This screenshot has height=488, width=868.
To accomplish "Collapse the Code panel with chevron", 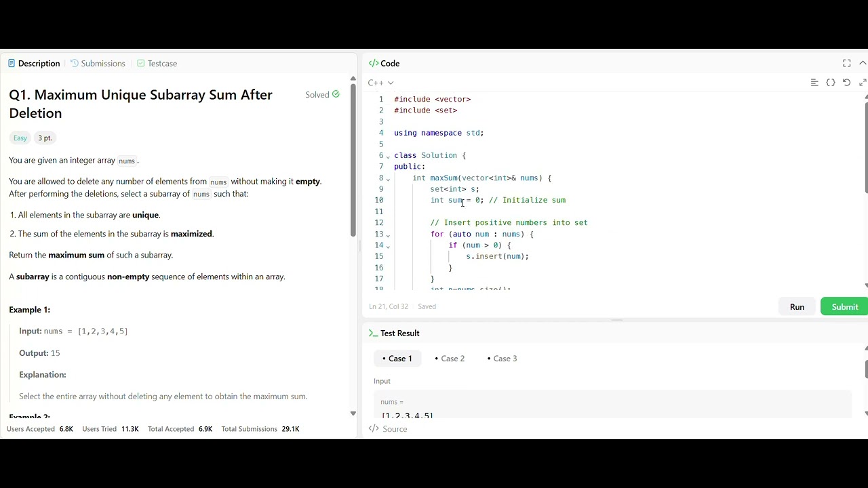I will click(863, 63).
